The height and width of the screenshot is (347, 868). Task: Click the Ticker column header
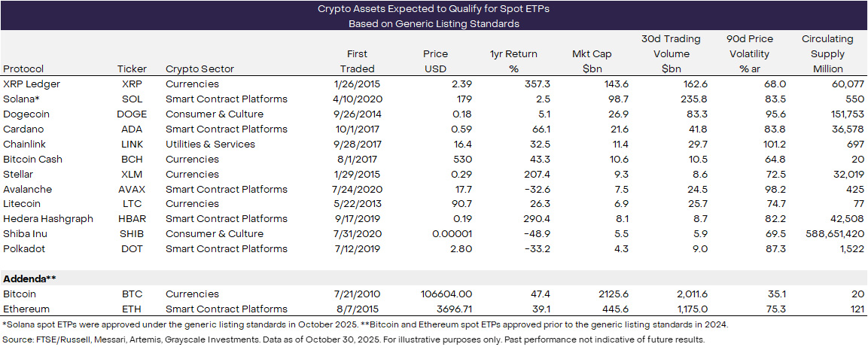click(132, 69)
